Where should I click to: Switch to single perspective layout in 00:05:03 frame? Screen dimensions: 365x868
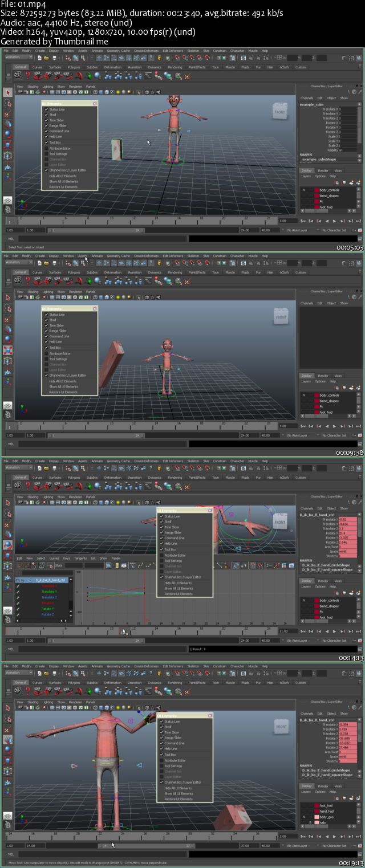click(8, 201)
